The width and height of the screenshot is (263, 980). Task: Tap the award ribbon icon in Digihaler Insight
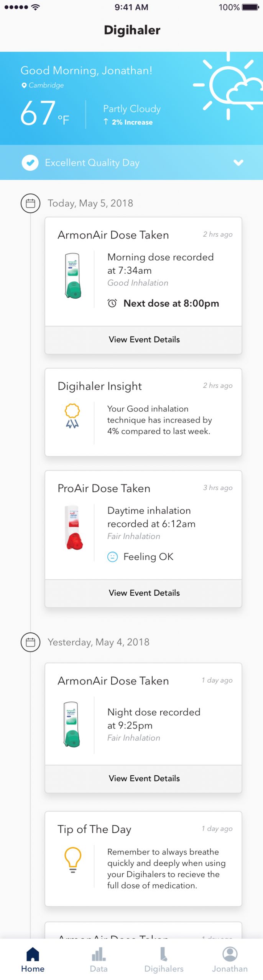[x=72, y=416]
